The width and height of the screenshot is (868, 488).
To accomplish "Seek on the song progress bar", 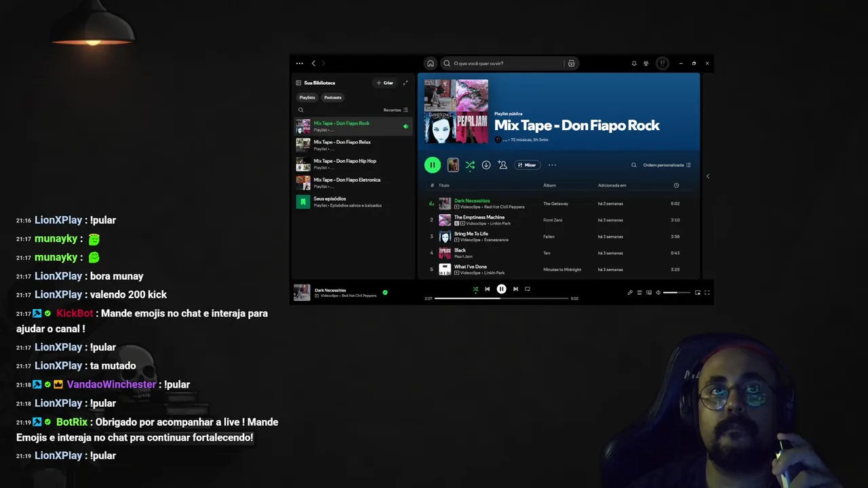I will click(501, 298).
